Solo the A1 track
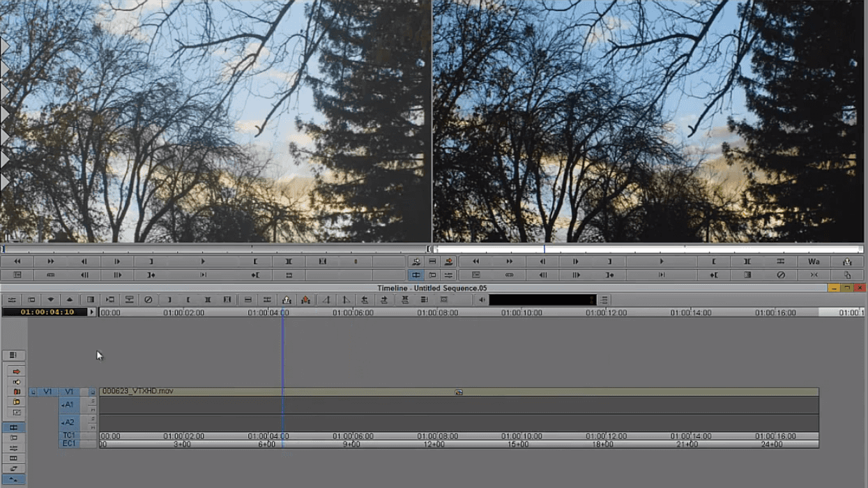The image size is (868, 488). pyautogui.click(x=92, y=401)
